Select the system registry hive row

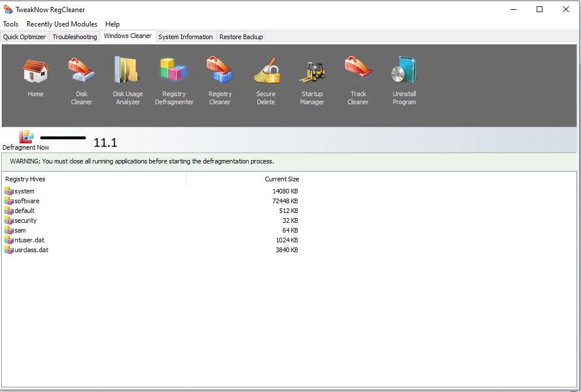tap(151, 191)
